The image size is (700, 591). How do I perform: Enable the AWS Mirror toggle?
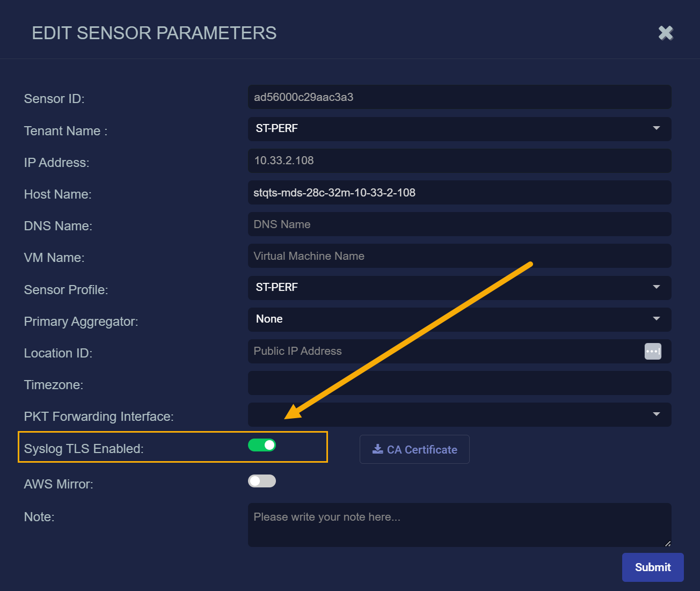(262, 481)
